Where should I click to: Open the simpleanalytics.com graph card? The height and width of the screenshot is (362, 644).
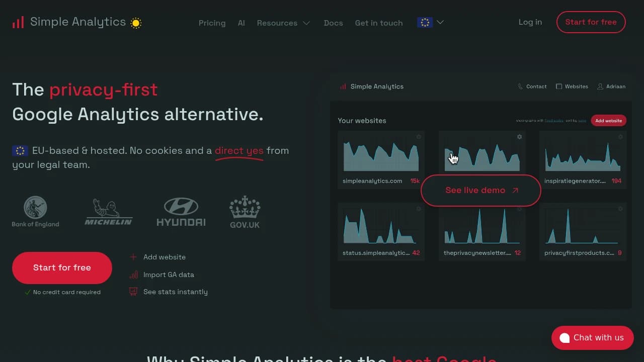click(381, 159)
